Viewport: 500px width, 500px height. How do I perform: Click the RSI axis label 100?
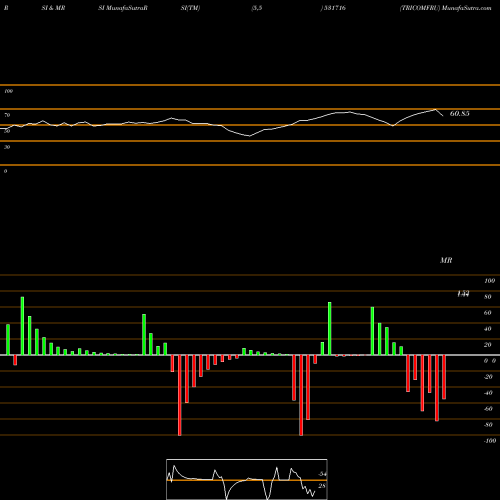[8, 91]
